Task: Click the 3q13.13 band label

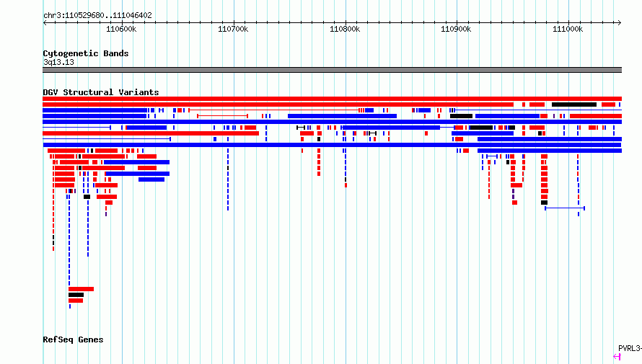Action: 58,62
